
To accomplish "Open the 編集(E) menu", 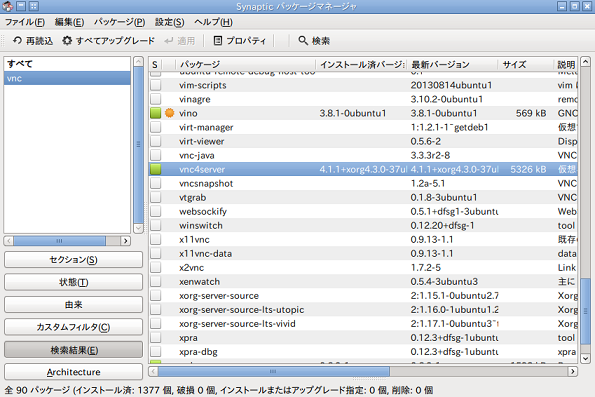I will 69,22.
